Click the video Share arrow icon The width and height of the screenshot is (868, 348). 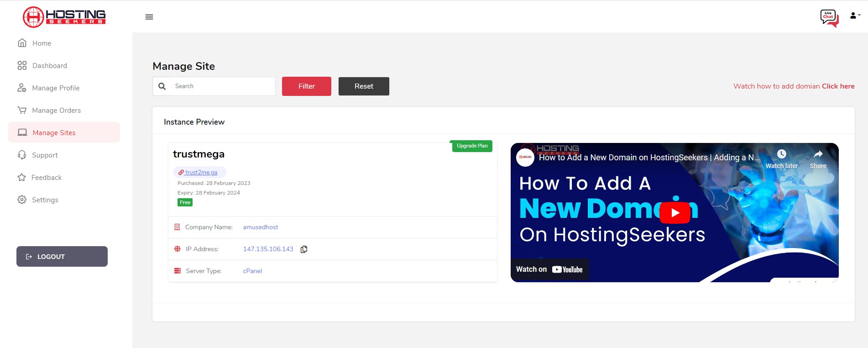tap(818, 154)
